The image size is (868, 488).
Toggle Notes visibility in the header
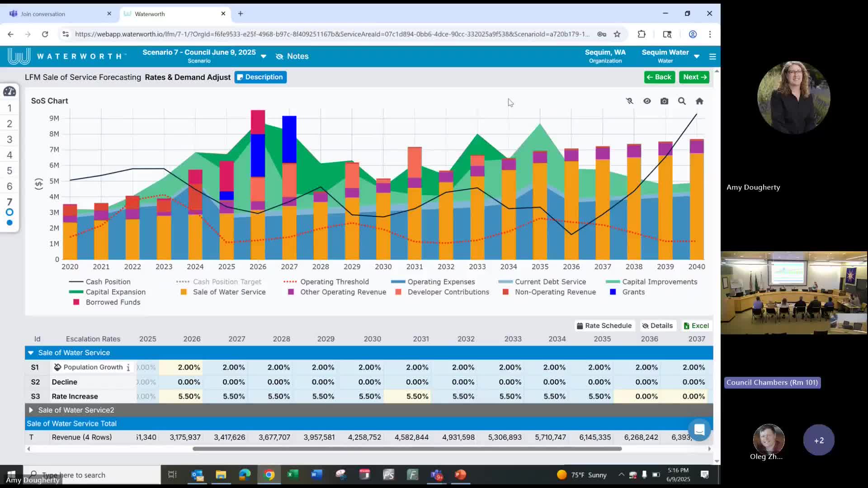coord(292,56)
